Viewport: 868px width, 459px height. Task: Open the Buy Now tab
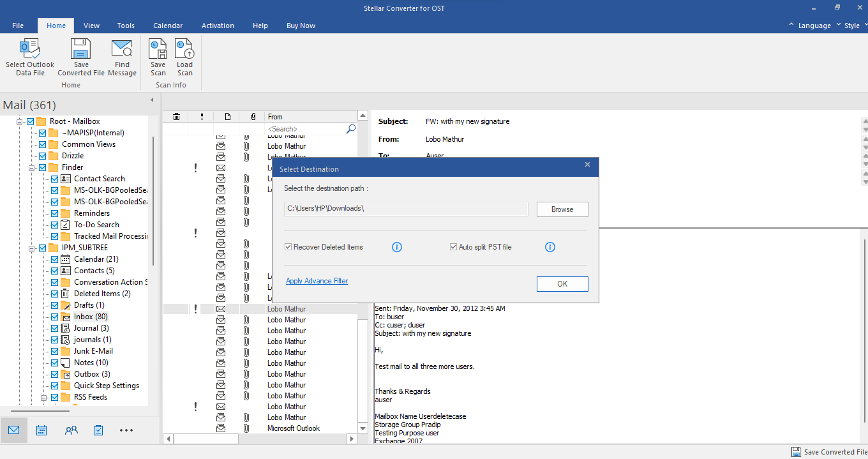coord(301,26)
